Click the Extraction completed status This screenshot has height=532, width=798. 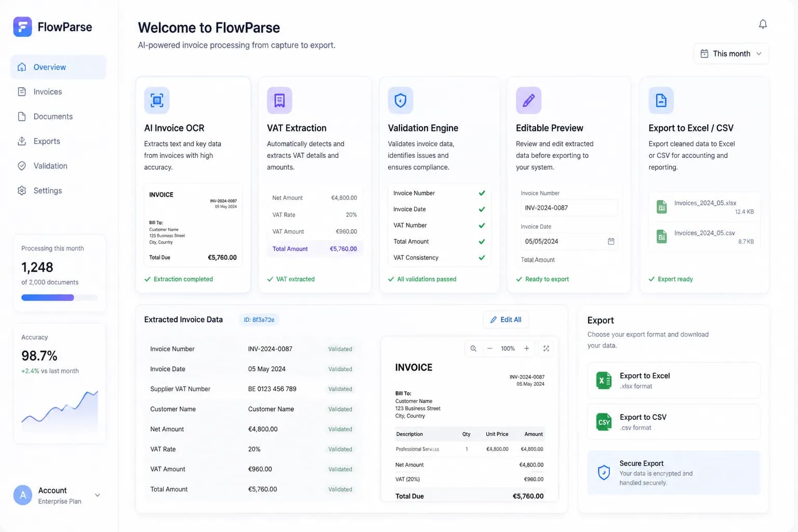point(179,279)
